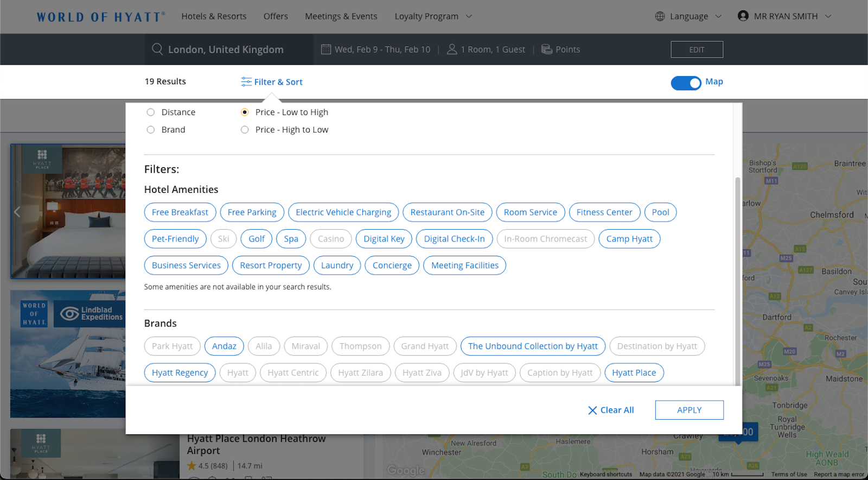Open Meetings & Events menu
This screenshot has width=868, height=480.
pyautogui.click(x=341, y=16)
